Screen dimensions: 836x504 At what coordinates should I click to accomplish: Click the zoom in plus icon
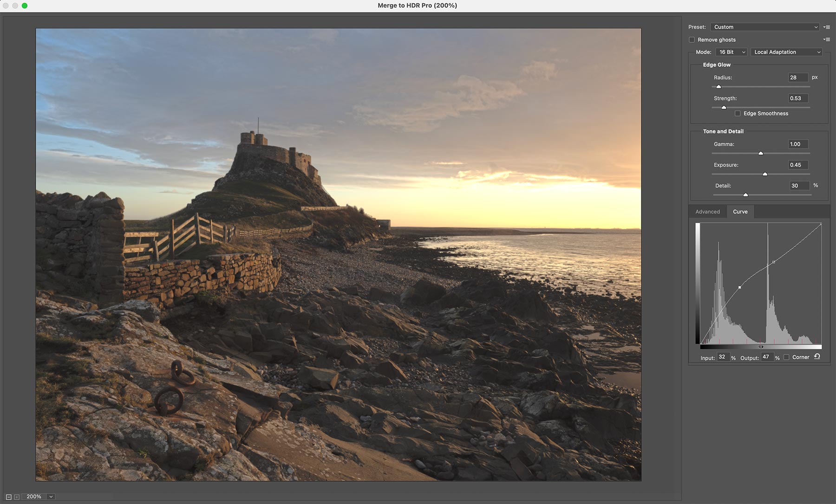click(x=17, y=497)
